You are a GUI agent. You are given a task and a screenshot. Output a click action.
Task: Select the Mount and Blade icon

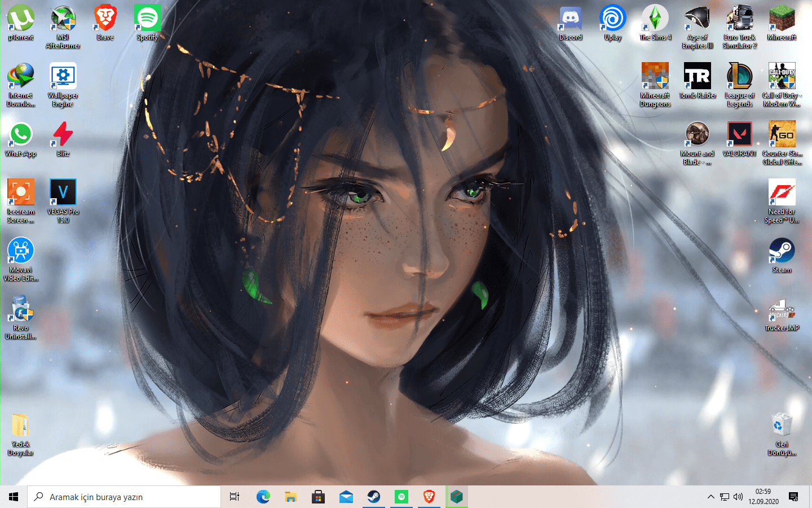698,143
